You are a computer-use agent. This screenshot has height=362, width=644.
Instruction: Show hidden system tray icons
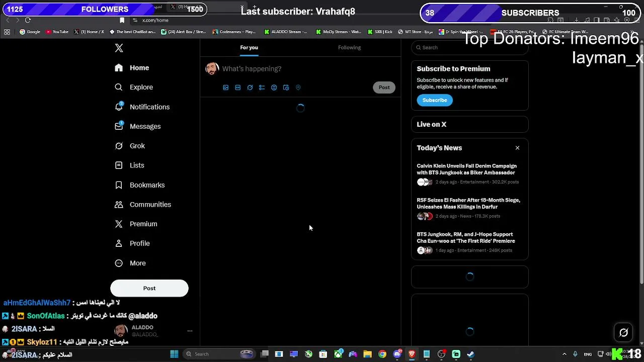564,354
